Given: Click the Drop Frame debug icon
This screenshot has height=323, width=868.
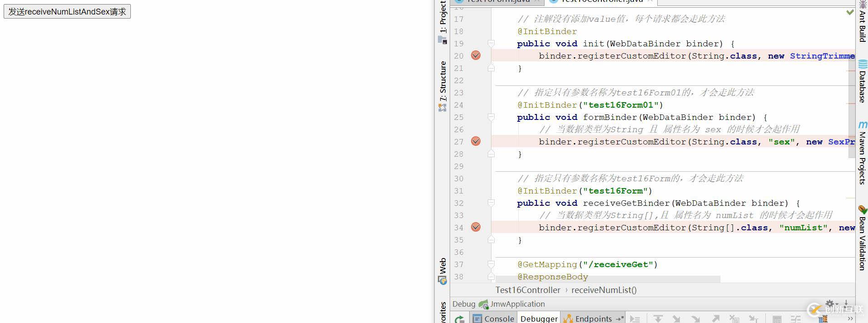Looking at the screenshot, I should 734,319.
